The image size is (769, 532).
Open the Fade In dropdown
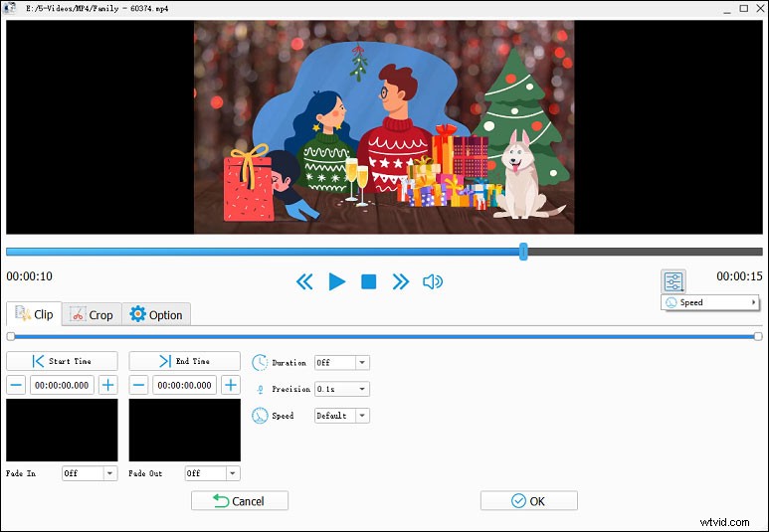click(x=90, y=473)
